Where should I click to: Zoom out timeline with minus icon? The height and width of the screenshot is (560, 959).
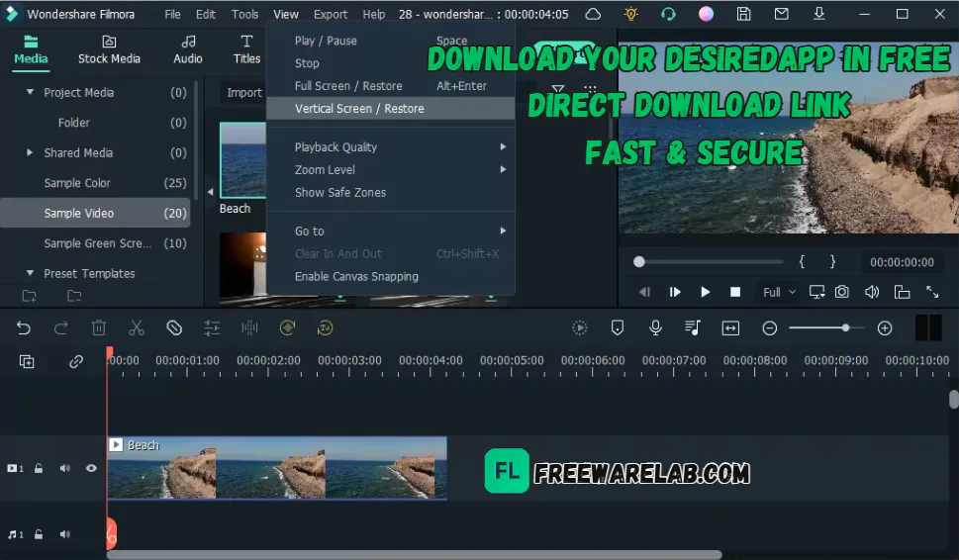click(x=769, y=328)
